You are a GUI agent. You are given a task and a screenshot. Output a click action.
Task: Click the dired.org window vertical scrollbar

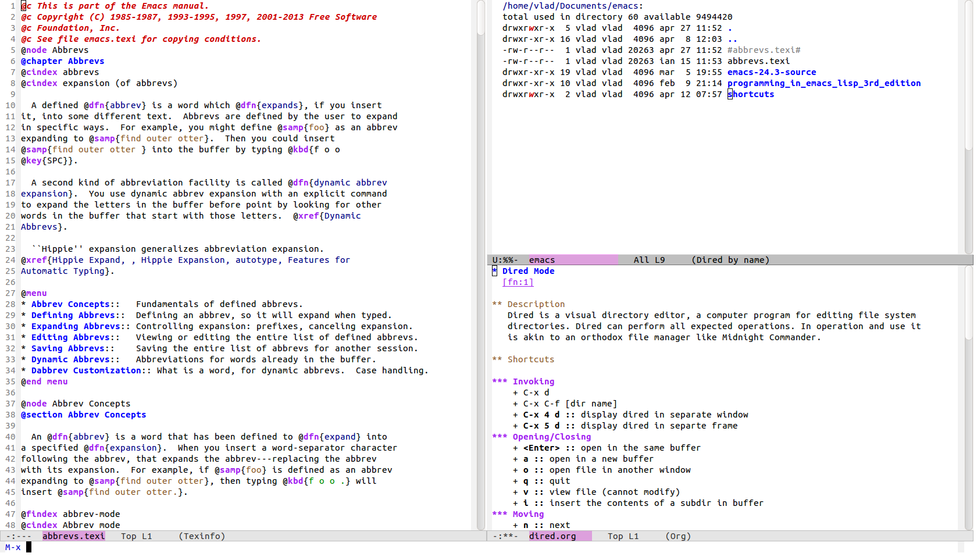pos(969,398)
